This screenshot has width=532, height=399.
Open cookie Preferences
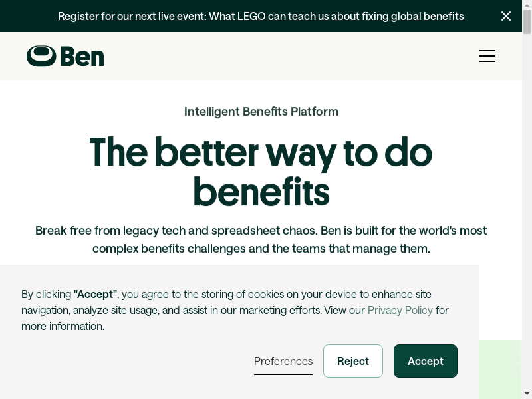tap(283, 361)
